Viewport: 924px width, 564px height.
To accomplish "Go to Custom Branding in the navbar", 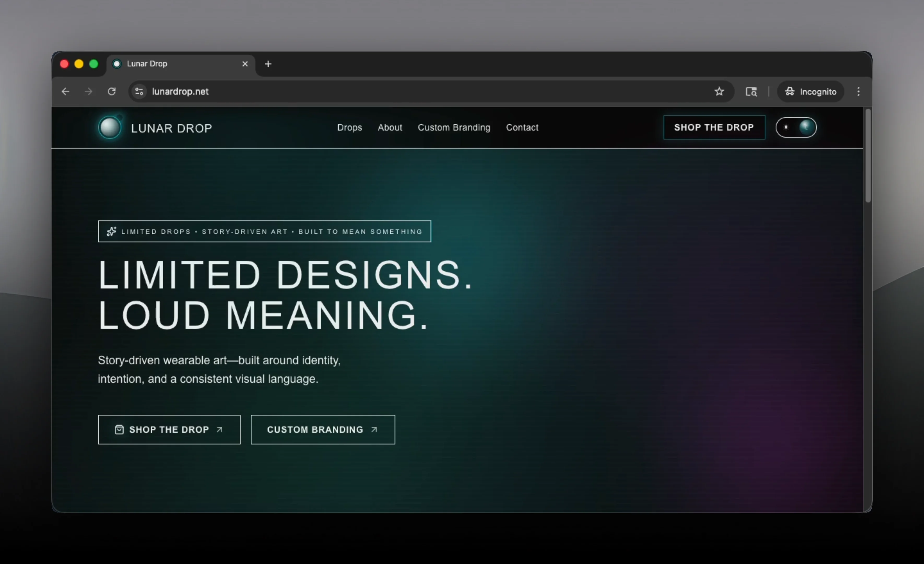I will (454, 127).
